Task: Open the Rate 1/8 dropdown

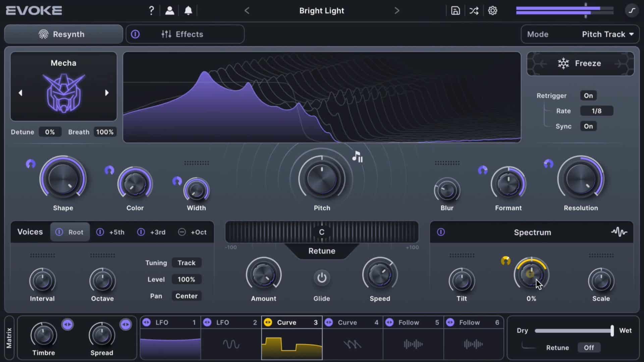Action: point(596,111)
